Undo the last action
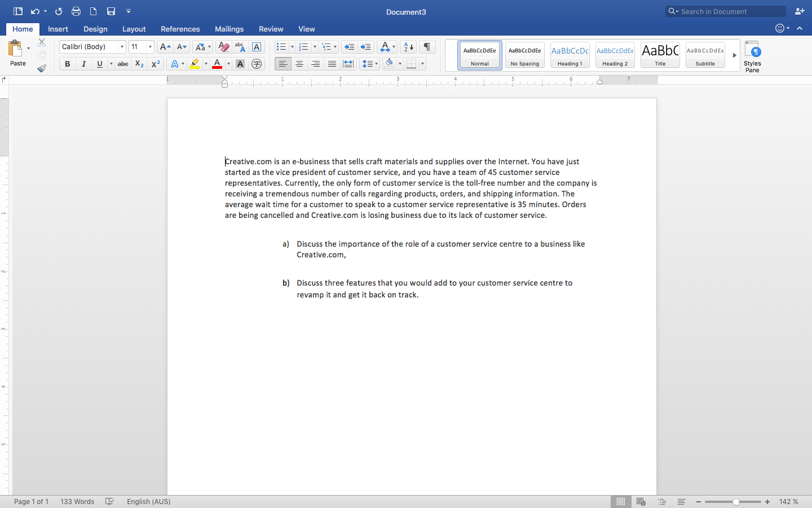 click(x=35, y=11)
